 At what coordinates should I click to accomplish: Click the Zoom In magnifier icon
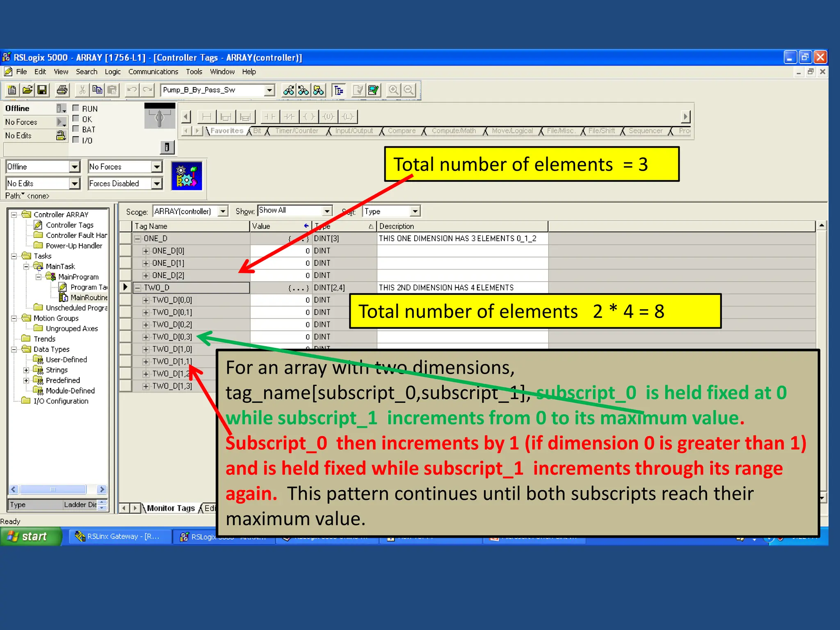coord(393,90)
